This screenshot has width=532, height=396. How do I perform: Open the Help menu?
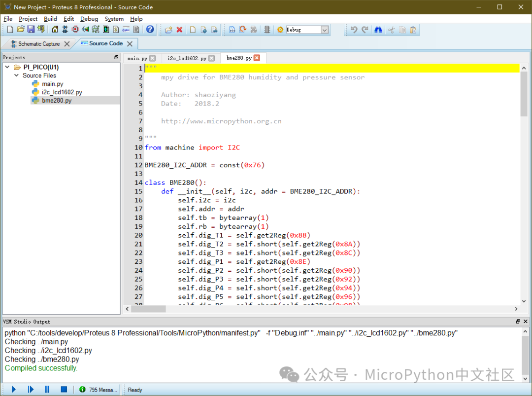pos(136,19)
